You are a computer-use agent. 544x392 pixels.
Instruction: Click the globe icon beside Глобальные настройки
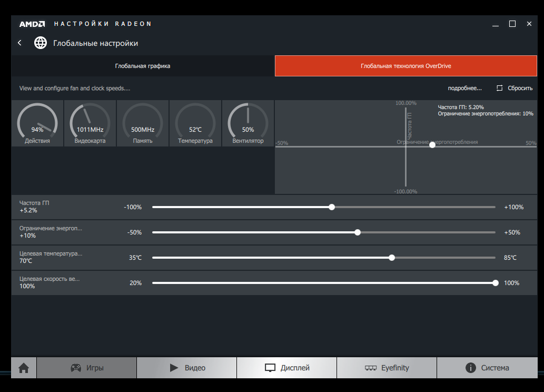40,43
